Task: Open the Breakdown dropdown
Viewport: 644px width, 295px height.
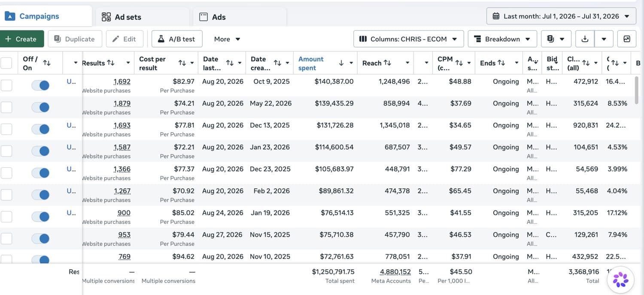Action: tap(502, 39)
